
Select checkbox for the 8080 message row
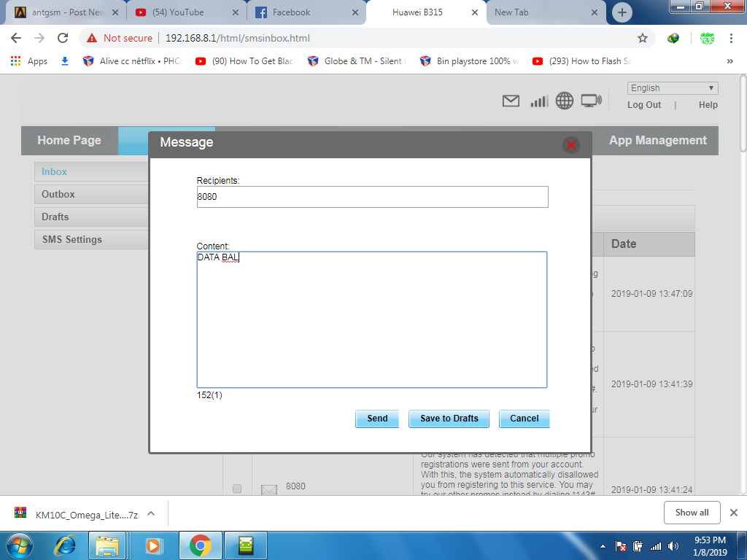click(237, 488)
